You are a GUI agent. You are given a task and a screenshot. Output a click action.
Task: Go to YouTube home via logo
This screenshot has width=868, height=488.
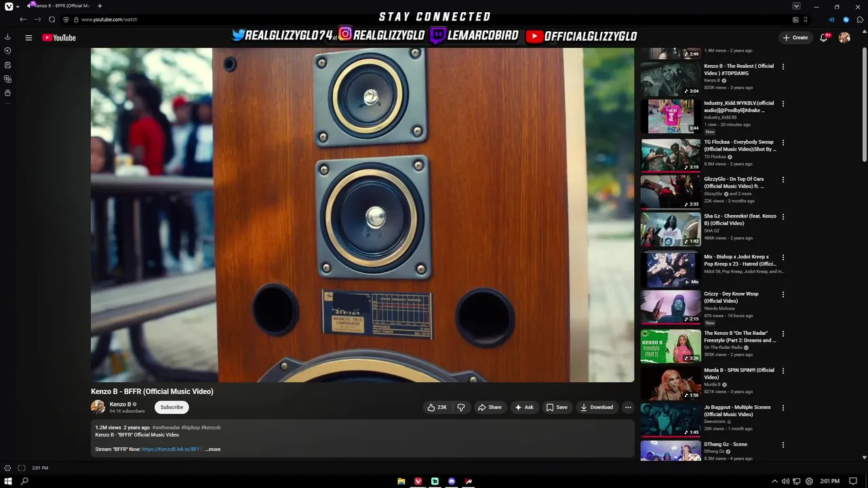[x=59, y=38]
